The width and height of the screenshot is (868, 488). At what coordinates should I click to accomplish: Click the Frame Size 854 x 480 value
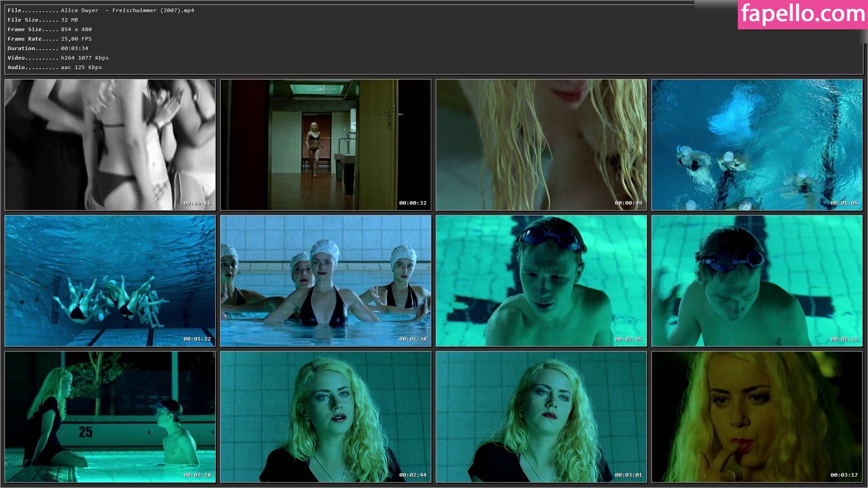click(76, 29)
